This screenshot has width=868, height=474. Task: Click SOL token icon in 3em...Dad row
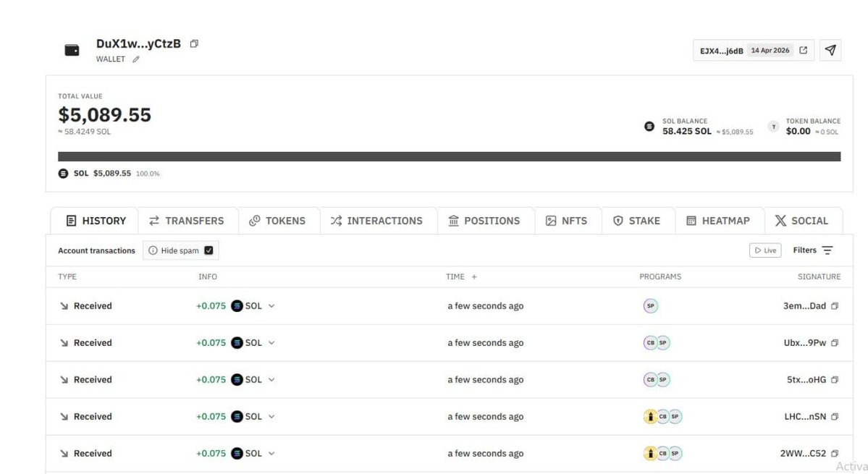[237, 306]
